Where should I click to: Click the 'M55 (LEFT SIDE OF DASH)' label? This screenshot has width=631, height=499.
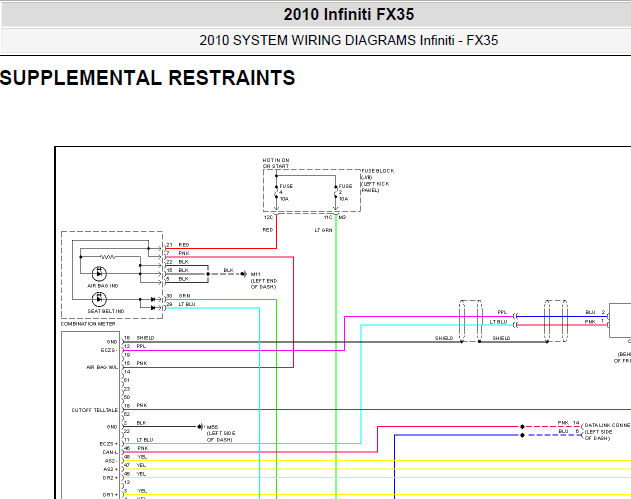pos(221,433)
